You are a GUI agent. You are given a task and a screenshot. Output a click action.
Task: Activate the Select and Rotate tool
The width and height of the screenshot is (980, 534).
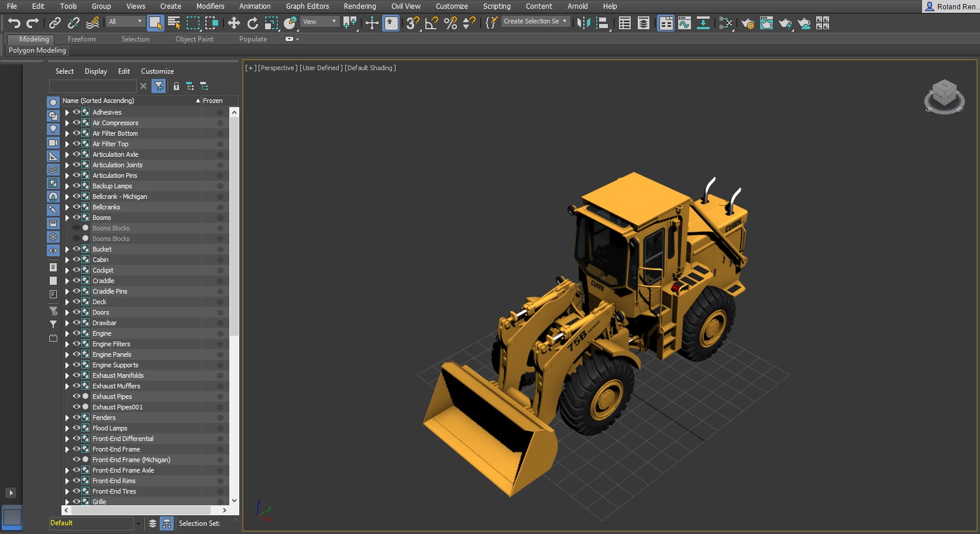tap(252, 23)
